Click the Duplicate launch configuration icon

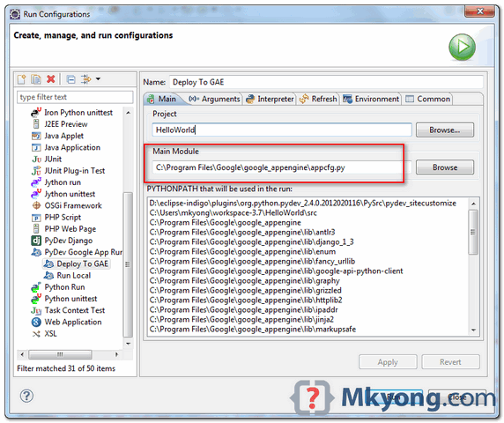36,79
